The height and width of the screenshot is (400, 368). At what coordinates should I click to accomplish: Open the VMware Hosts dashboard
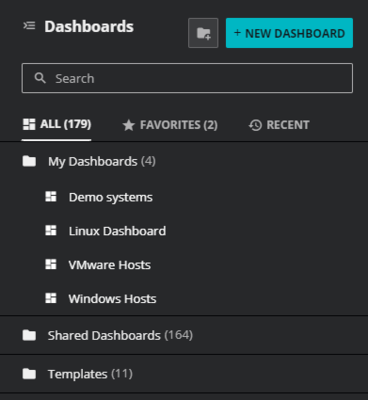click(109, 265)
